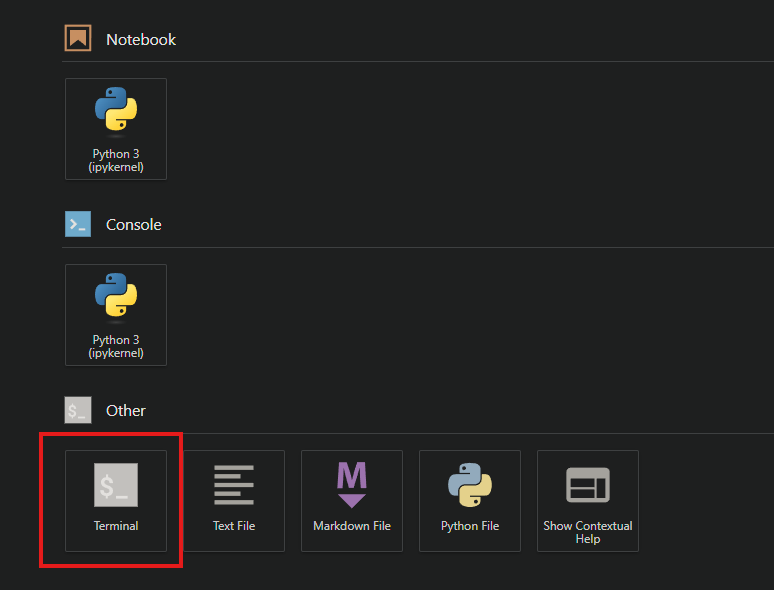Select the Python 3 (ipykernel) label under Notebook
774x590 pixels.
click(116, 160)
